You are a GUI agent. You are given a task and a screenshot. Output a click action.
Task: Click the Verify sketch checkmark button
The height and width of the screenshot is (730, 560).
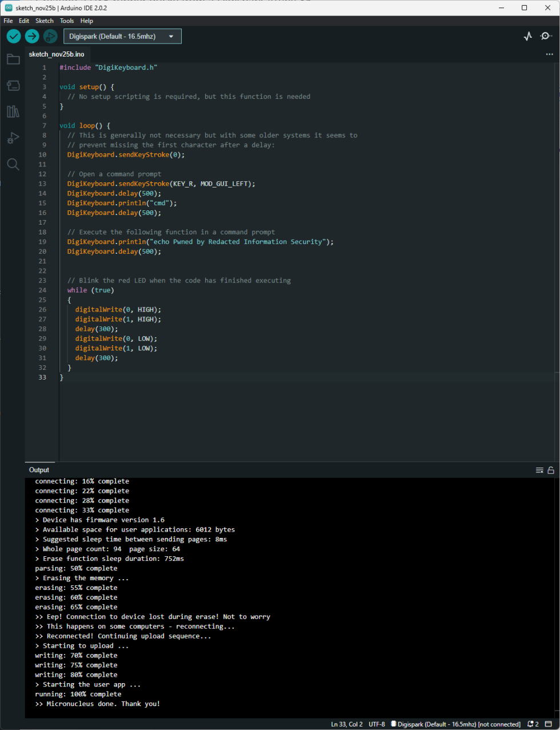pos(14,37)
